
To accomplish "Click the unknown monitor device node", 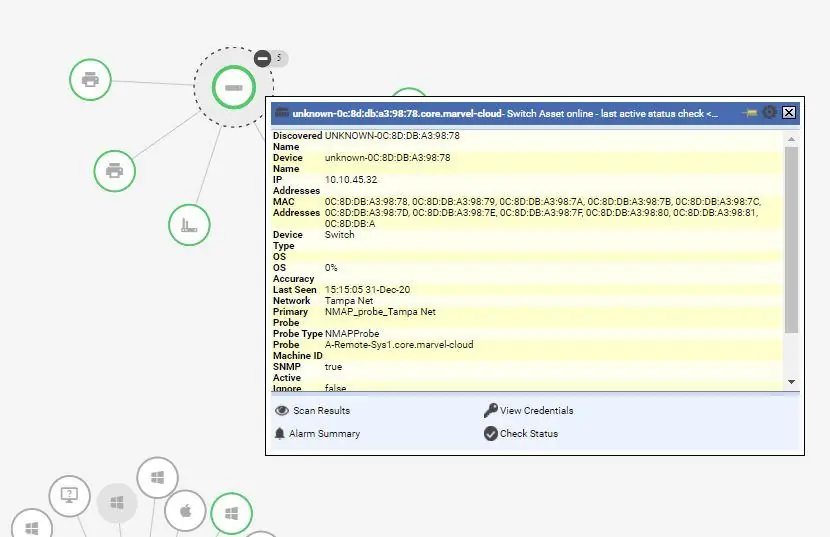I will coord(69,496).
